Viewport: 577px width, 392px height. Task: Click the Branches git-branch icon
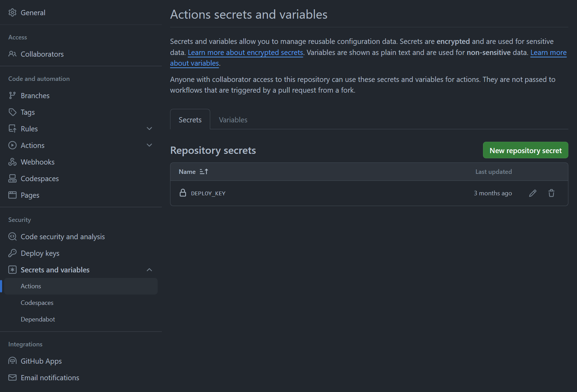point(12,95)
